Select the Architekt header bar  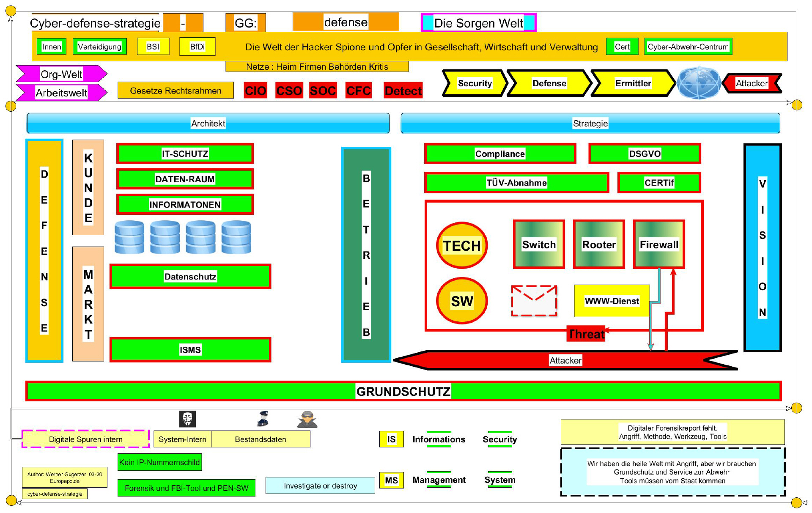pos(208,123)
